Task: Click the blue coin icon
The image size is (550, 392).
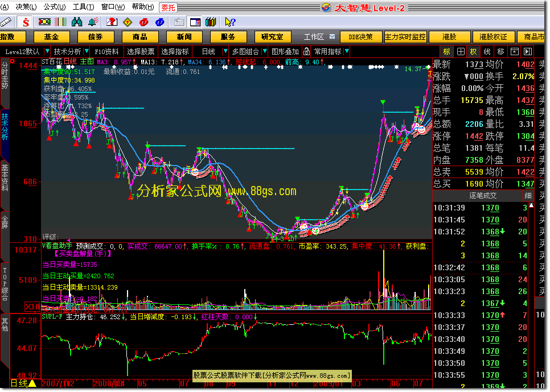Action: coord(160,22)
